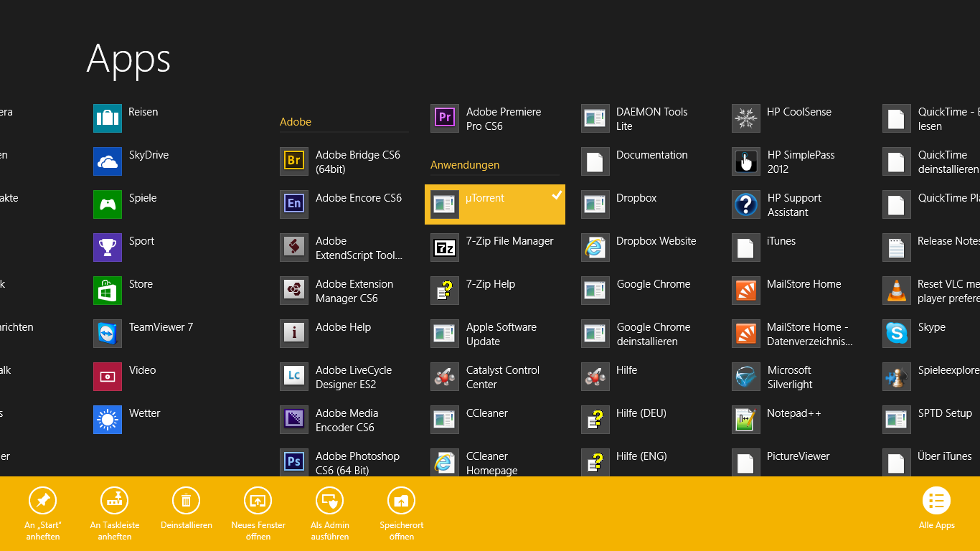Open Hilfe (ENG) entry
This screenshot has width=980, height=551.
(x=646, y=462)
